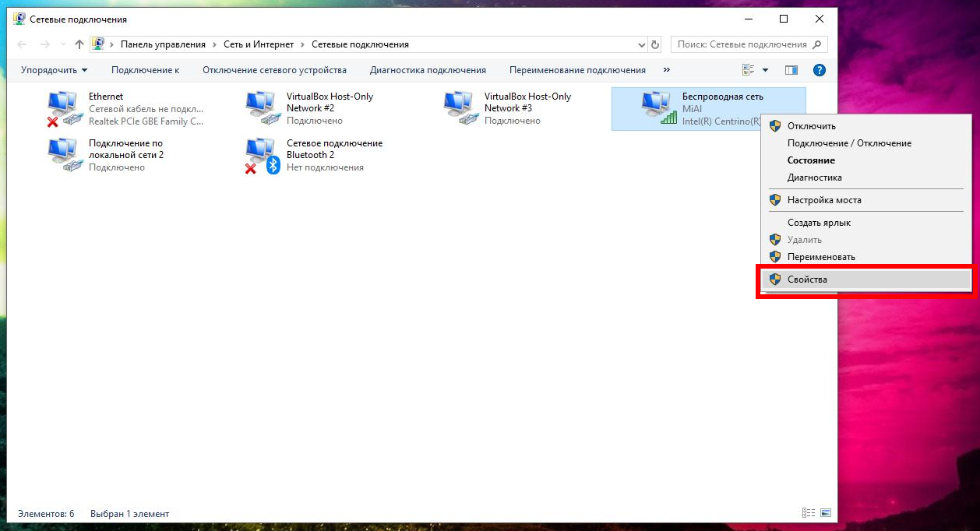Click the Bluetooth 2 network connection icon
Screen dimensions: 980x531
(x=262, y=155)
